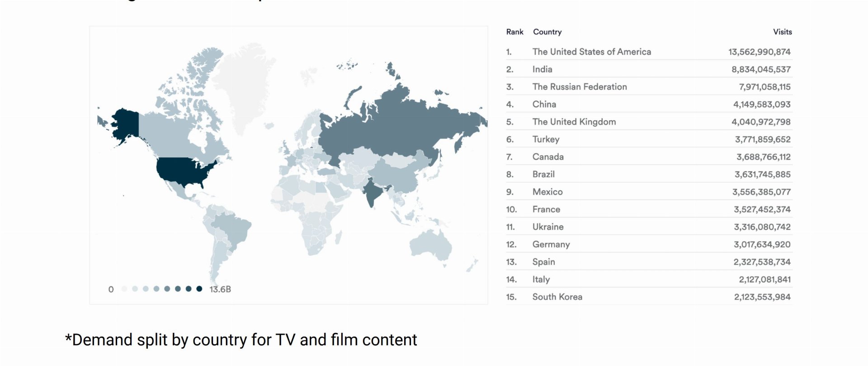This screenshot has width=868, height=366.
Task: Click visits value 3,527,452,374
Action: (762, 209)
